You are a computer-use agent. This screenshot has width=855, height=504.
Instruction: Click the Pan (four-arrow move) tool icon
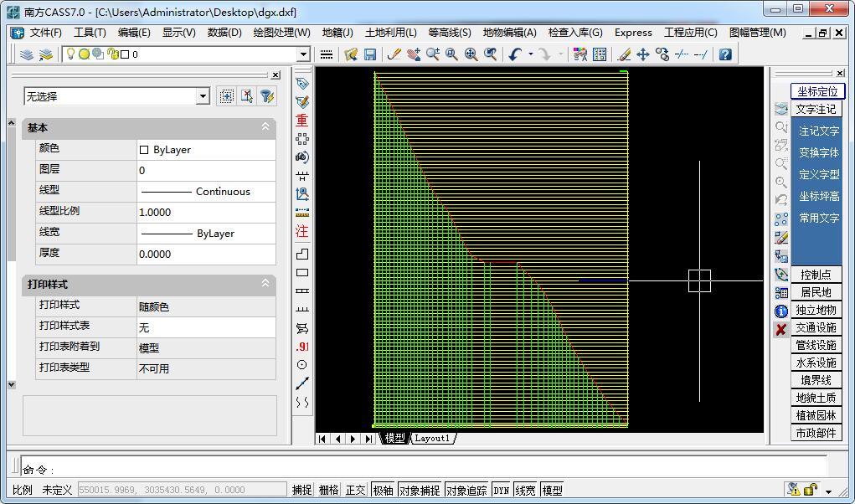click(643, 54)
